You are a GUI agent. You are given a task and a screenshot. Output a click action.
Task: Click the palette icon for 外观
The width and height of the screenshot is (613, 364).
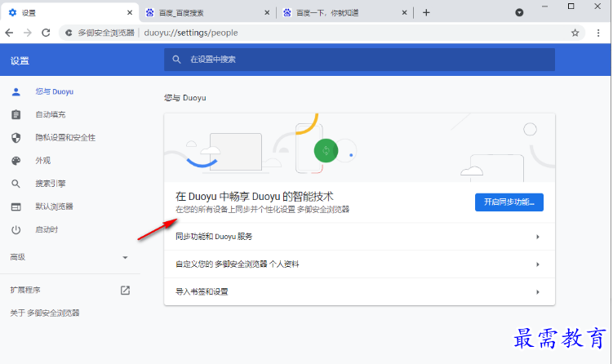pyautogui.click(x=16, y=161)
